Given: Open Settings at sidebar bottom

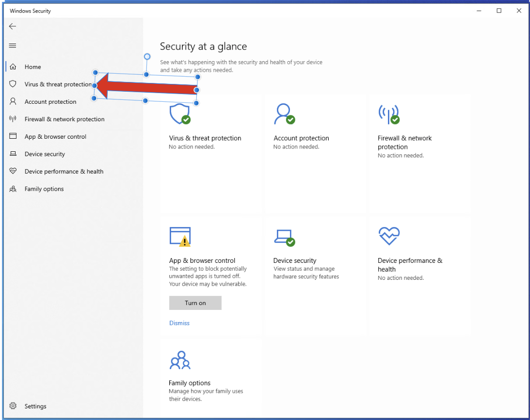Looking at the screenshot, I should 35,406.
